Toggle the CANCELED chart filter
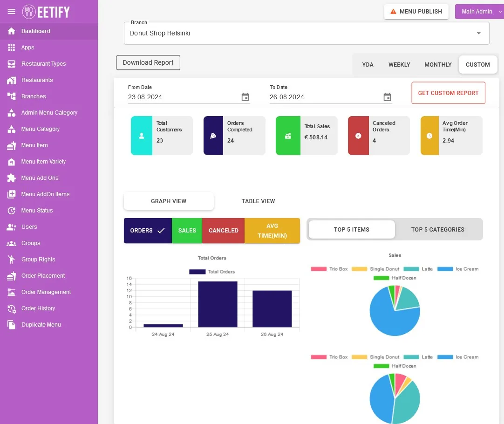Viewport: 504px width, 424px height. (x=224, y=231)
